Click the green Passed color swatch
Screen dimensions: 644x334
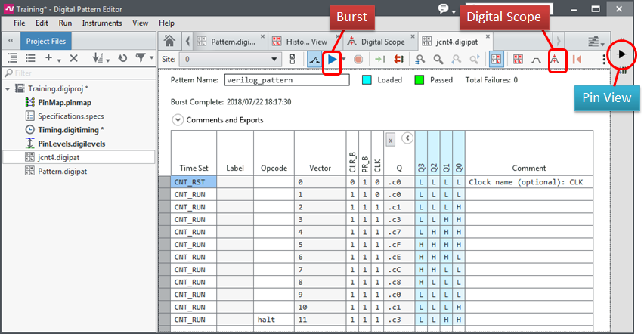419,80
